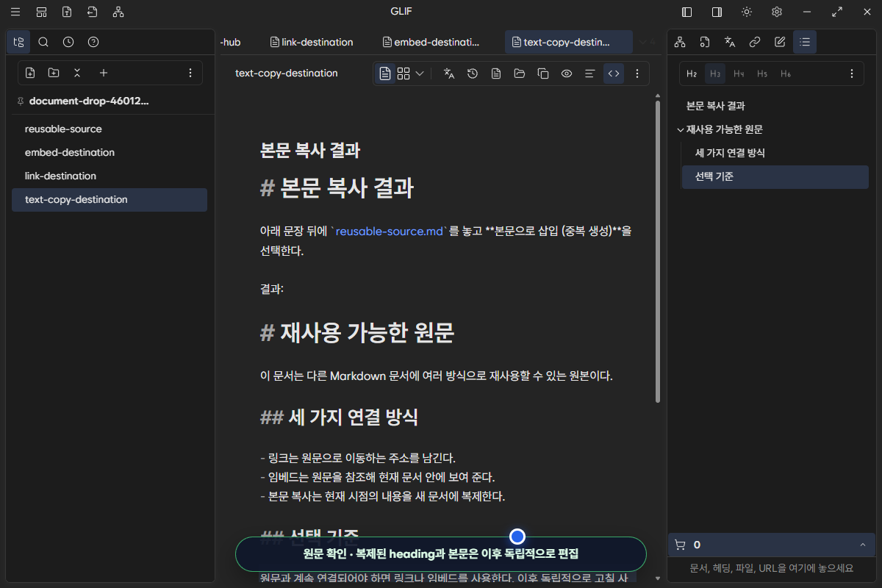Click the text alignment lines icon
Image resolution: width=882 pixels, height=588 pixels.
tap(589, 73)
